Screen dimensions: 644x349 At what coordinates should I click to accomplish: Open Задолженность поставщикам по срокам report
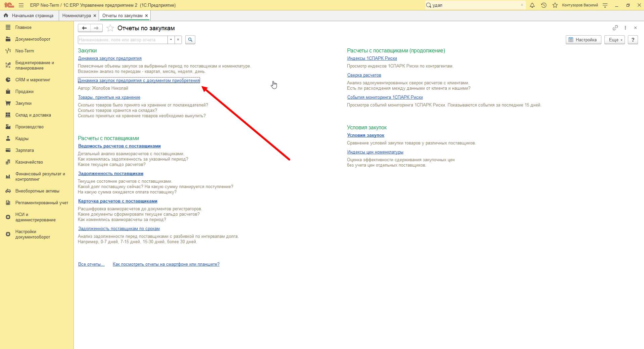pyautogui.click(x=119, y=229)
